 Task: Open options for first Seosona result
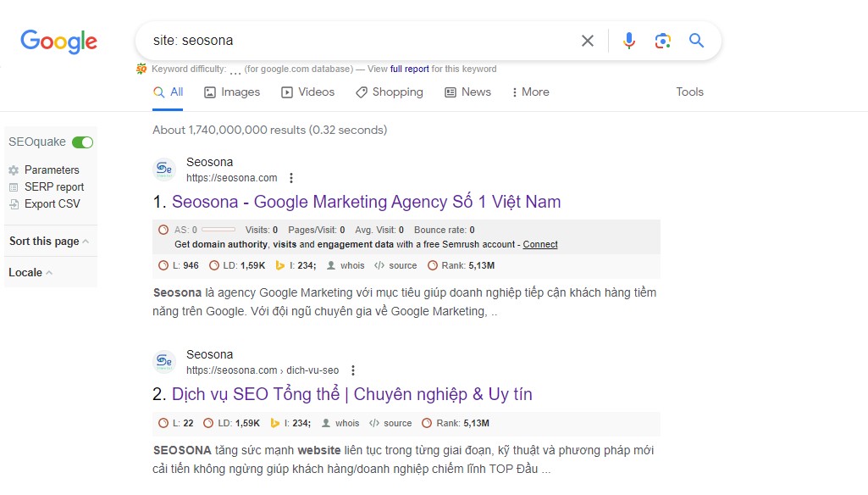(x=291, y=178)
